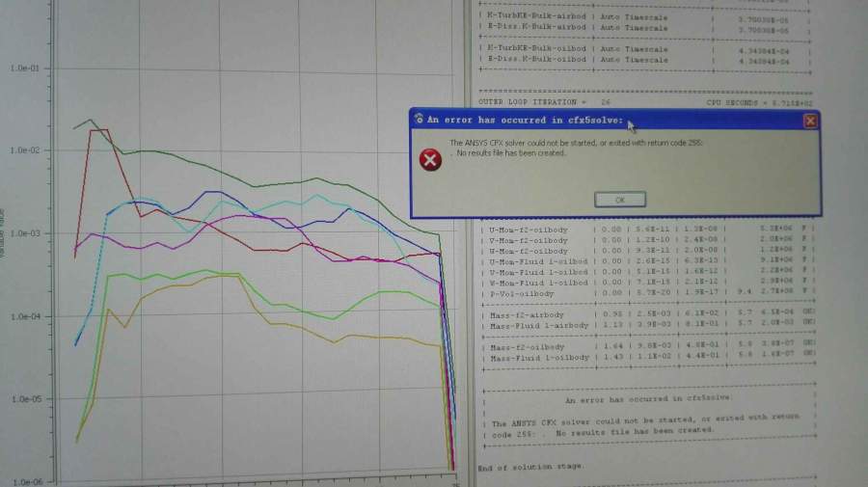Click the U-Mom-f2-oilbody row
This screenshot has width=868, height=487.
tap(648, 230)
